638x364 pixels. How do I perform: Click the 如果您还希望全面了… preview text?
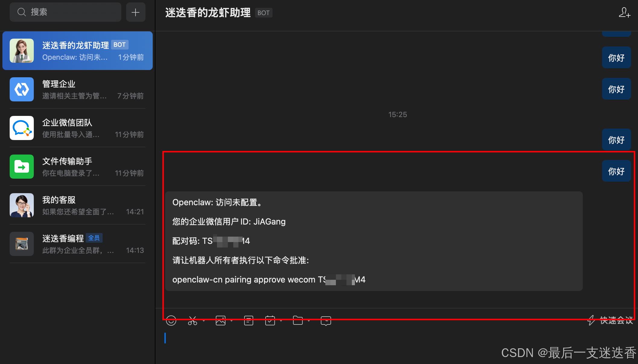pyautogui.click(x=78, y=212)
